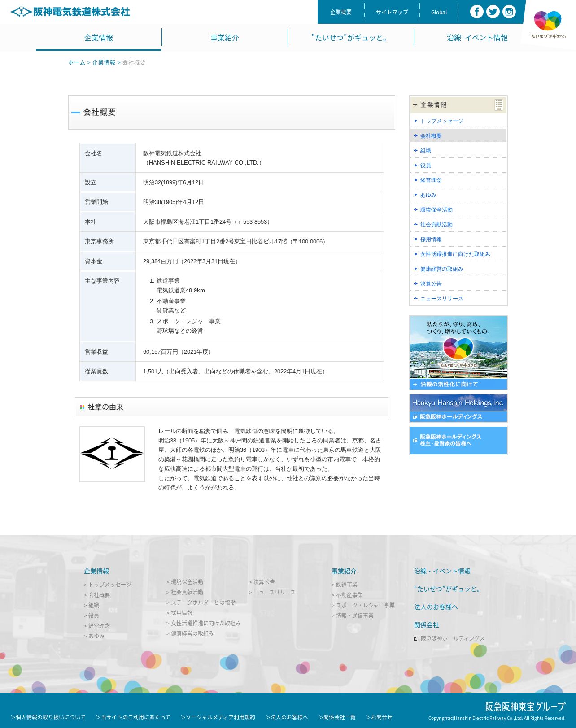The image size is (576, 728).
Task: Go to ホーム breadcrumb link
Action: [77, 62]
